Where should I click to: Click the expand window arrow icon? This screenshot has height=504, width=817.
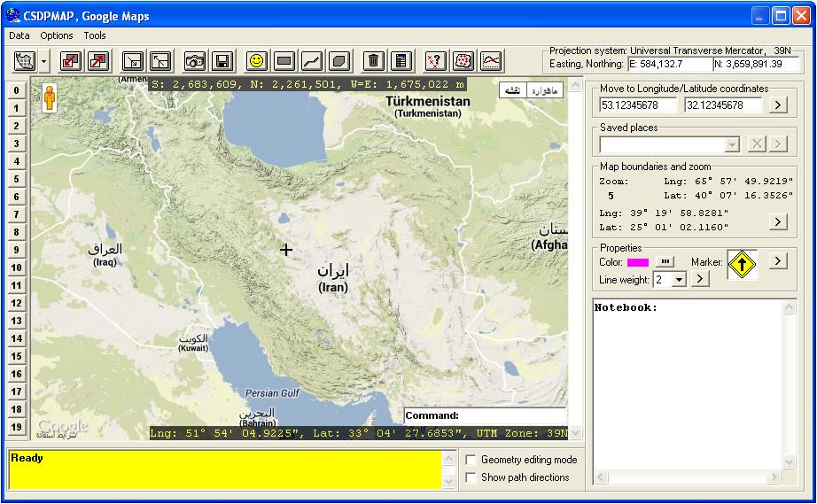tap(161, 61)
